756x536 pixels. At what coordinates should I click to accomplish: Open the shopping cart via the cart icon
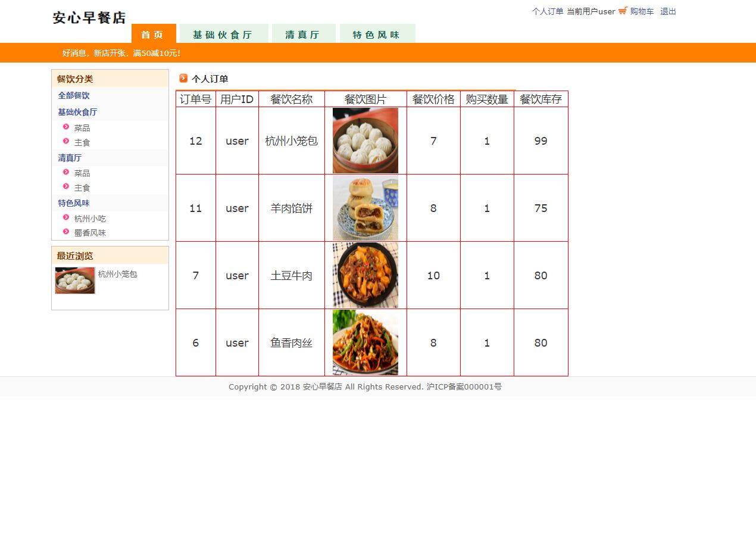pos(621,11)
